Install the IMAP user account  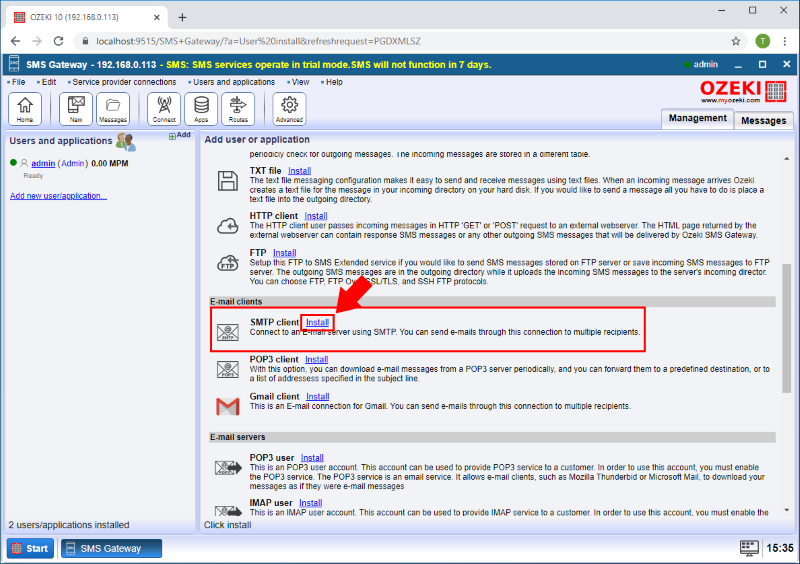pos(311,503)
